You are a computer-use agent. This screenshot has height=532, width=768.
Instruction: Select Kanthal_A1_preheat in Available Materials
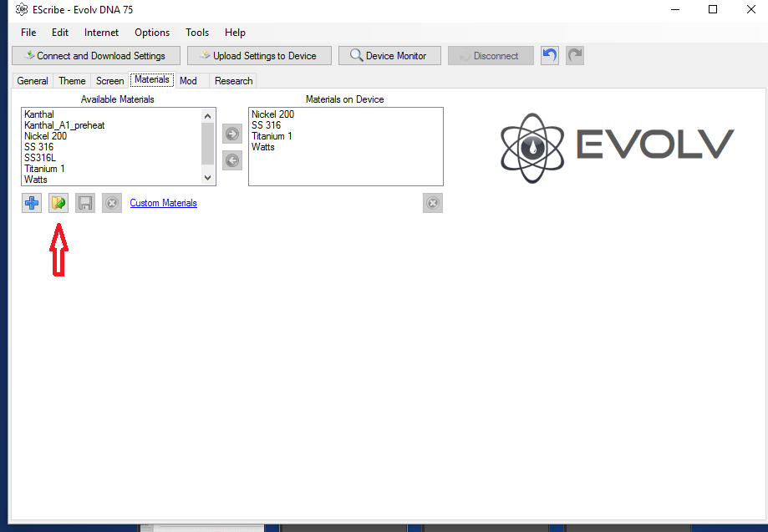pos(64,125)
